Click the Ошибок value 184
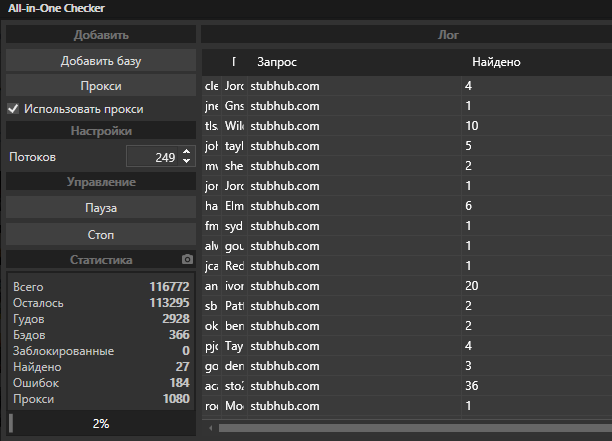This screenshot has width=612, height=441. 180,383
